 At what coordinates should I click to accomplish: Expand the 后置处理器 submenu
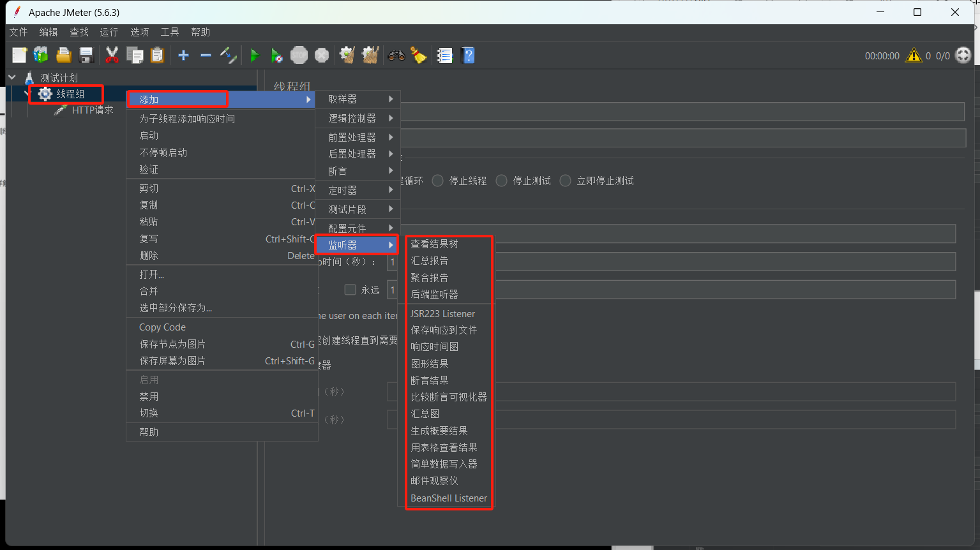tap(358, 154)
